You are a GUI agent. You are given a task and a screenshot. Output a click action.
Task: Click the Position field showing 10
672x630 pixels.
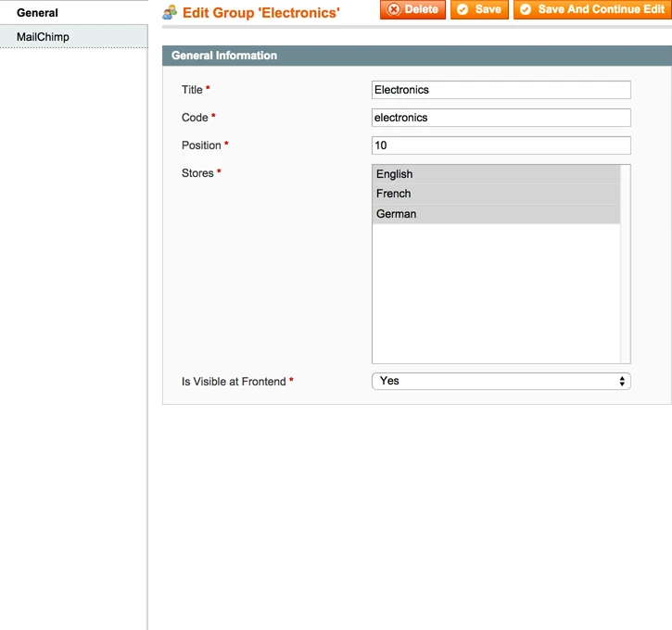[x=501, y=145]
